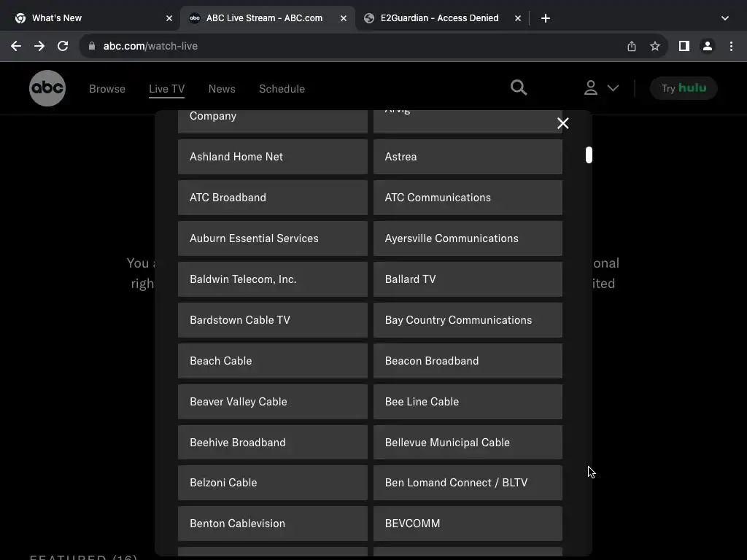The height and width of the screenshot is (560, 747).
Task: Expand the account dropdown chevron
Action: pos(613,88)
